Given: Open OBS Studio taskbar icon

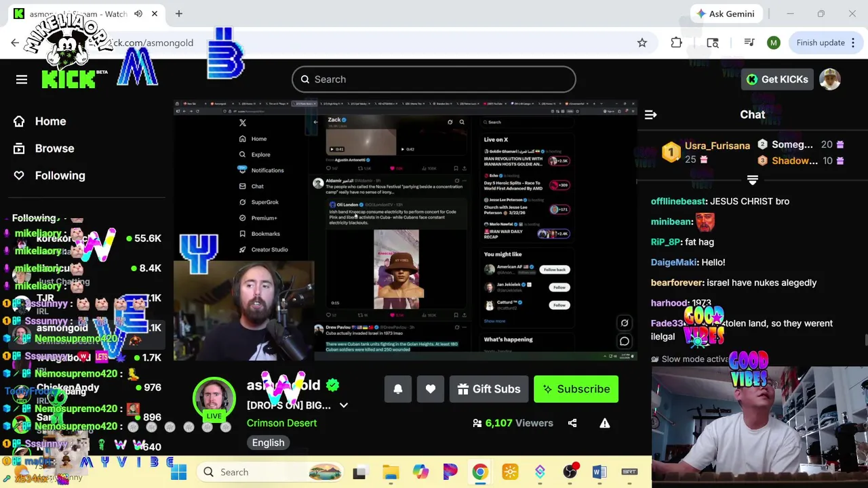Looking at the screenshot, I should point(570,472).
